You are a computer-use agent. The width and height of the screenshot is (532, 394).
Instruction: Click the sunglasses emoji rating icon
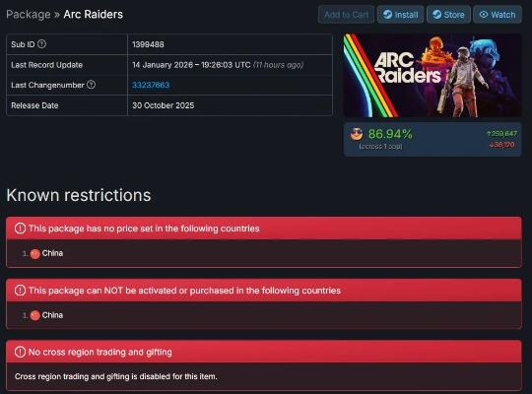pyautogui.click(x=357, y=134)
